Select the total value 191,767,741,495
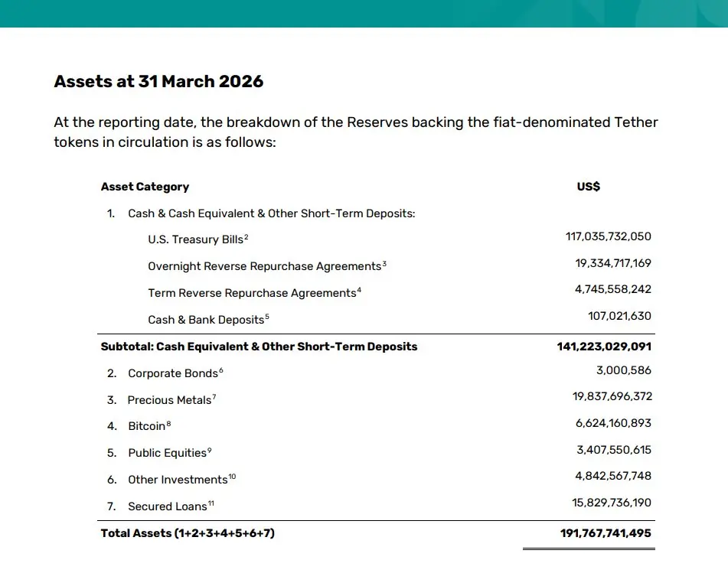Viewport: 728px width, 573px height. click(606, 533)
